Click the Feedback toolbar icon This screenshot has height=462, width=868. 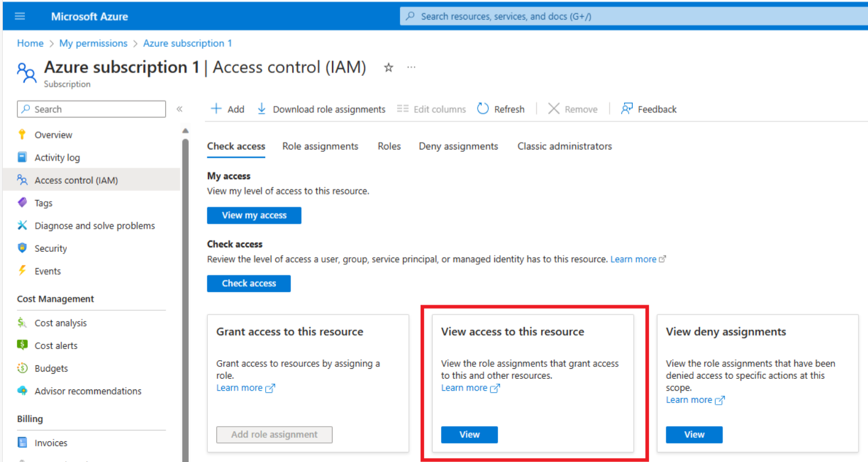point(626,108)
